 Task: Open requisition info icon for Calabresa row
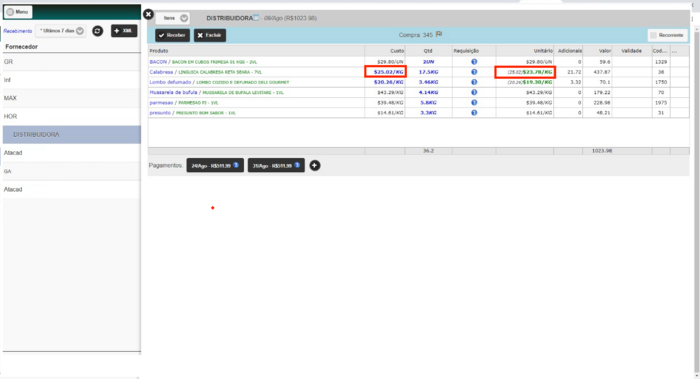[474, 72]
